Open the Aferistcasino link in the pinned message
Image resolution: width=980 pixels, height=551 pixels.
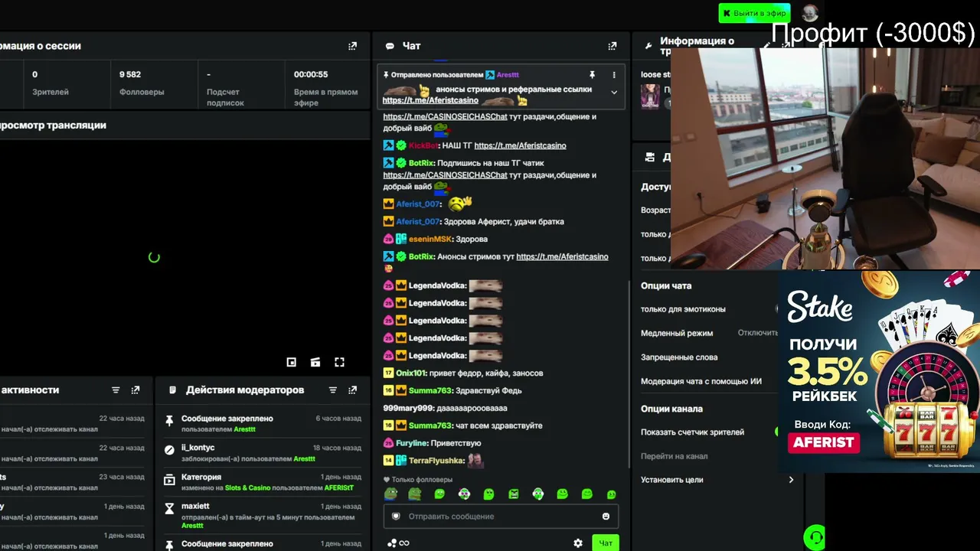430,100
